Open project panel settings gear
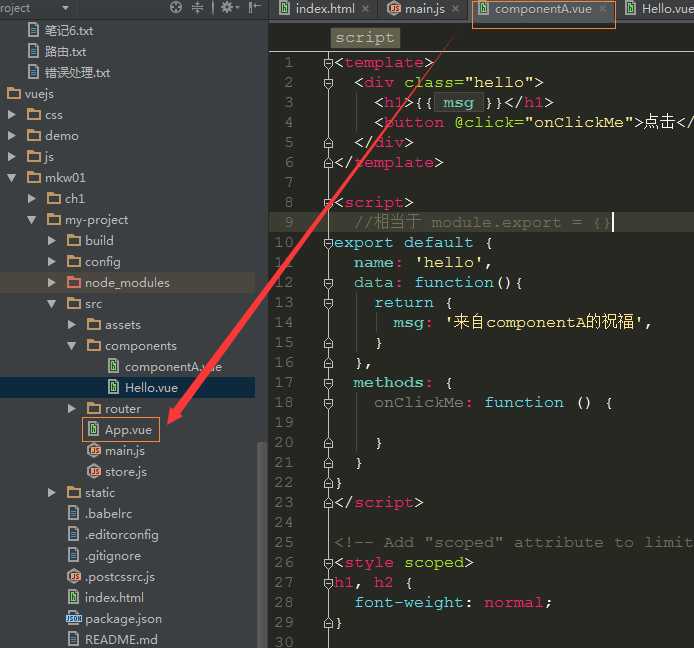The image size is (694, 648). [229, 8]
